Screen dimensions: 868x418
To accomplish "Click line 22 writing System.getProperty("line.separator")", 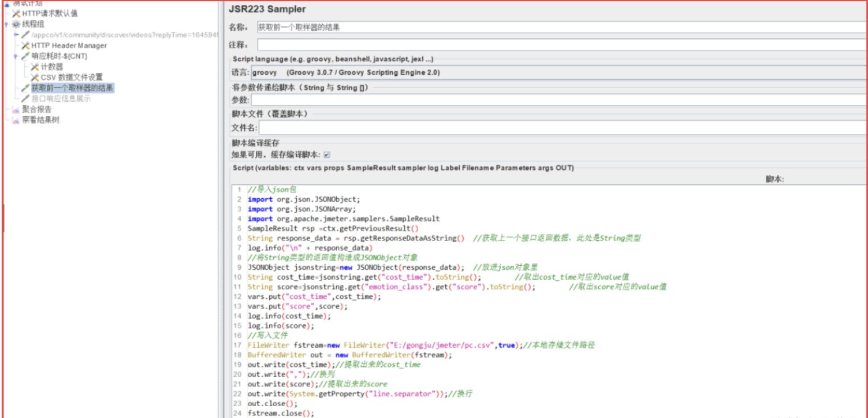I will (360, 394).
